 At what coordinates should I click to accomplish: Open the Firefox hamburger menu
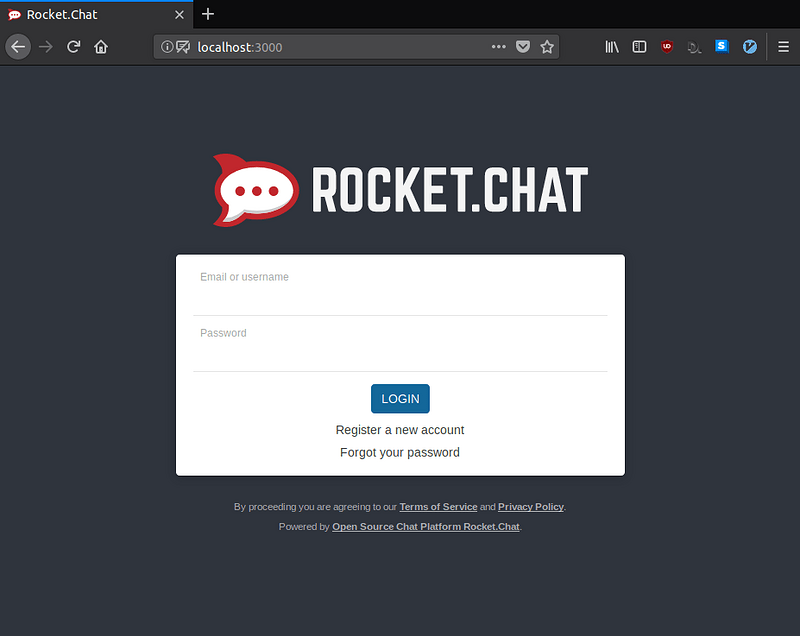click(x=784, y=47)
